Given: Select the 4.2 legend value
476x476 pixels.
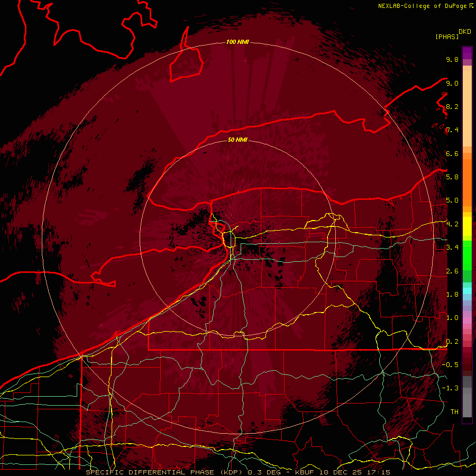Looking at the screenshot, I should point(452,224).
